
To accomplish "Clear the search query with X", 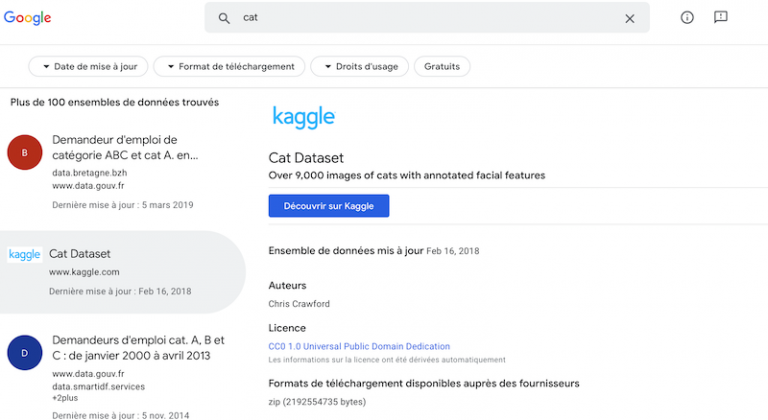I will pos(630,18).
